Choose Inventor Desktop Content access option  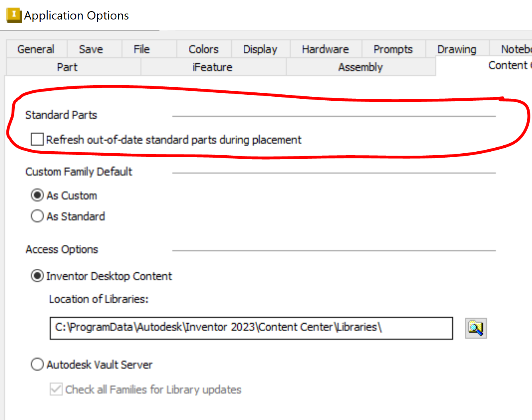37,276
